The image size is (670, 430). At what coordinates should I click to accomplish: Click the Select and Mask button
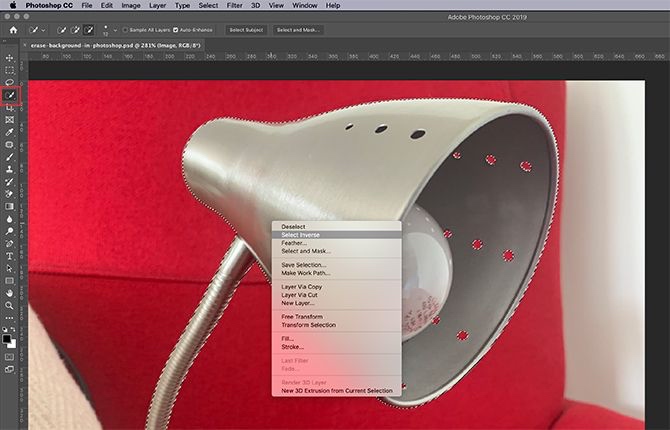(x=298, y=31)
